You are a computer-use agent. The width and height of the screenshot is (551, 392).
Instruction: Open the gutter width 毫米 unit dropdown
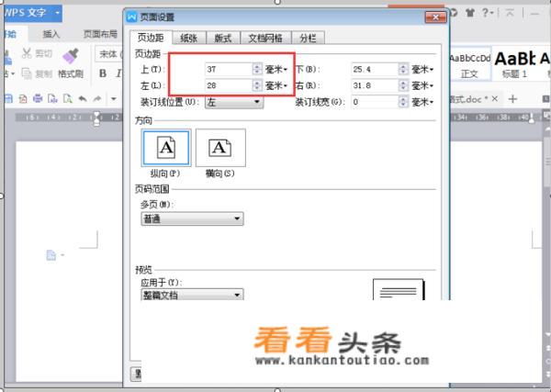[x=422, y=102]
